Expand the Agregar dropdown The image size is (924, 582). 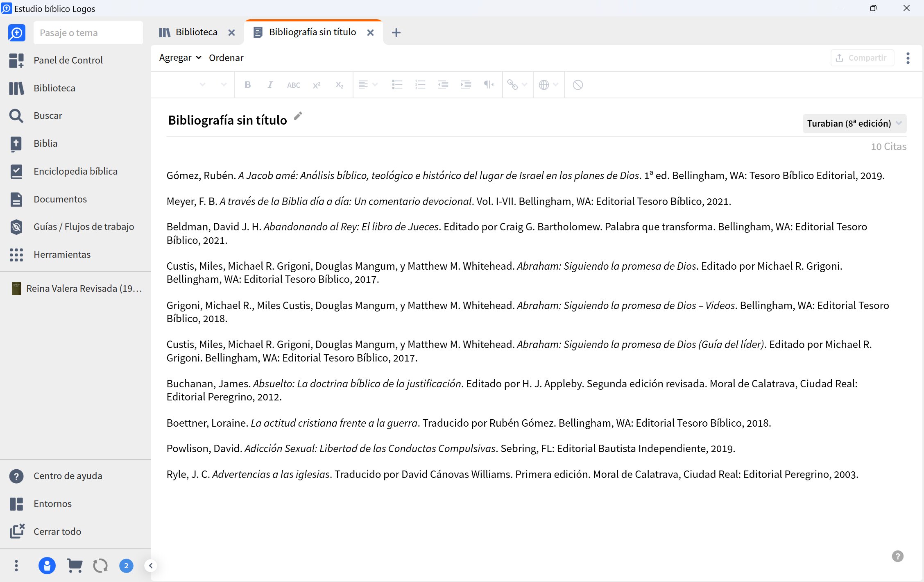(x=180, y=58)
